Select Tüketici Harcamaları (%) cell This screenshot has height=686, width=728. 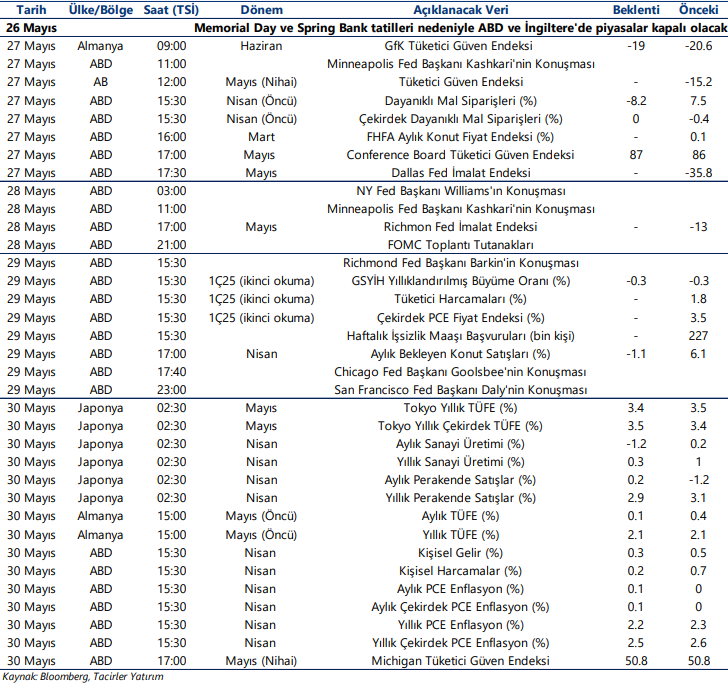click(460, 299)
